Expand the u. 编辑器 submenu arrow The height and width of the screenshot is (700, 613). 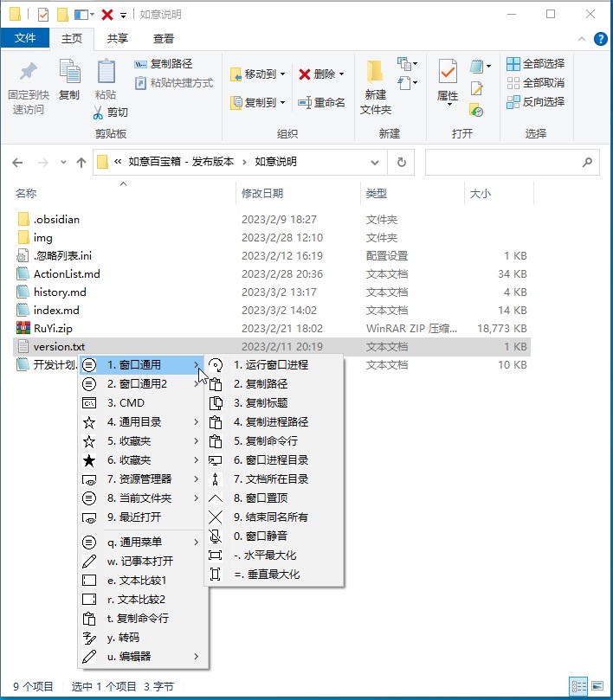click(x=197, y=657)
